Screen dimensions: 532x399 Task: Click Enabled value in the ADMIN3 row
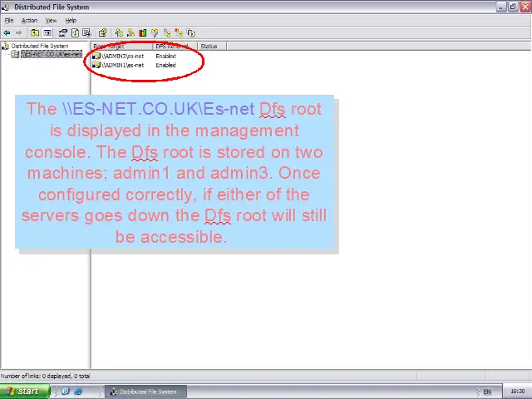pos(166,56)
